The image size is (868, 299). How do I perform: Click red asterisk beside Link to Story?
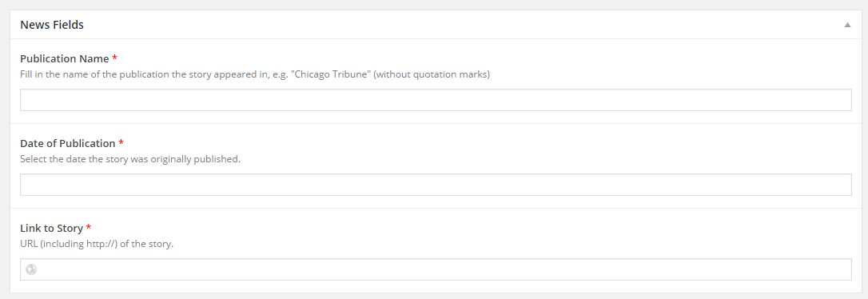point(89,228)
